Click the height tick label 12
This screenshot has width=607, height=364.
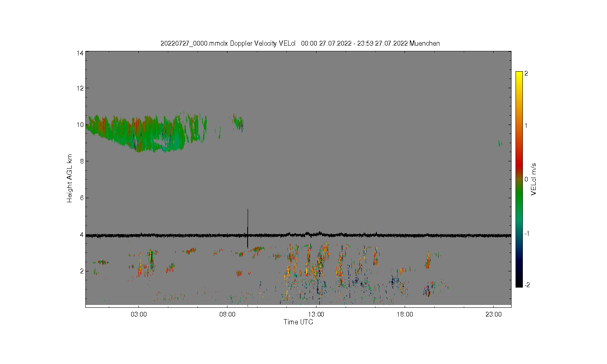[81, 88]
